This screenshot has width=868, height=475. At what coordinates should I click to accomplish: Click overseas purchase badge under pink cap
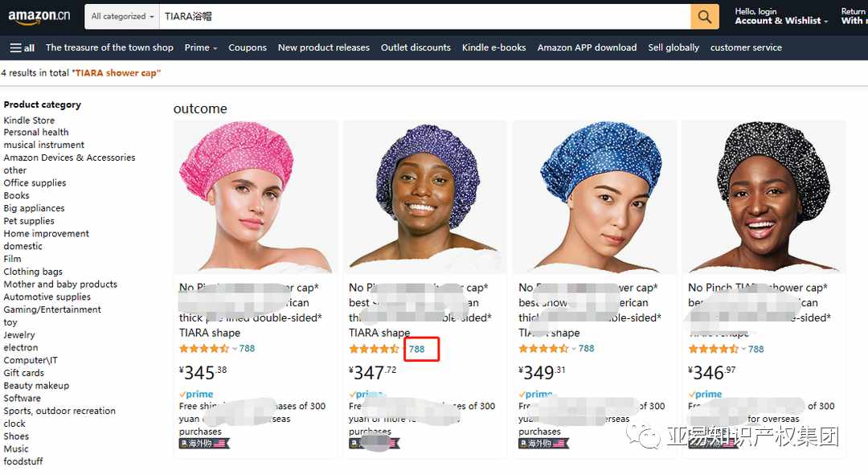point(203,444)
